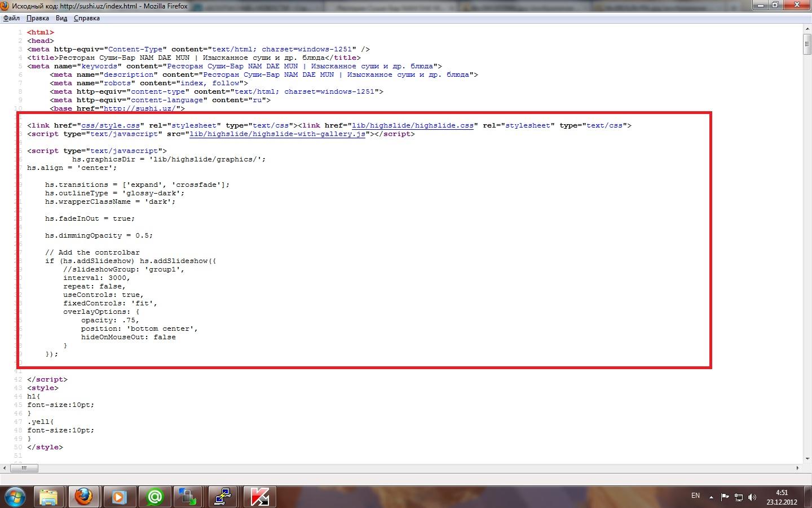This screenshot has width=812, height=508.
Task: Open the css/style.css link
Action: (111, 125)
